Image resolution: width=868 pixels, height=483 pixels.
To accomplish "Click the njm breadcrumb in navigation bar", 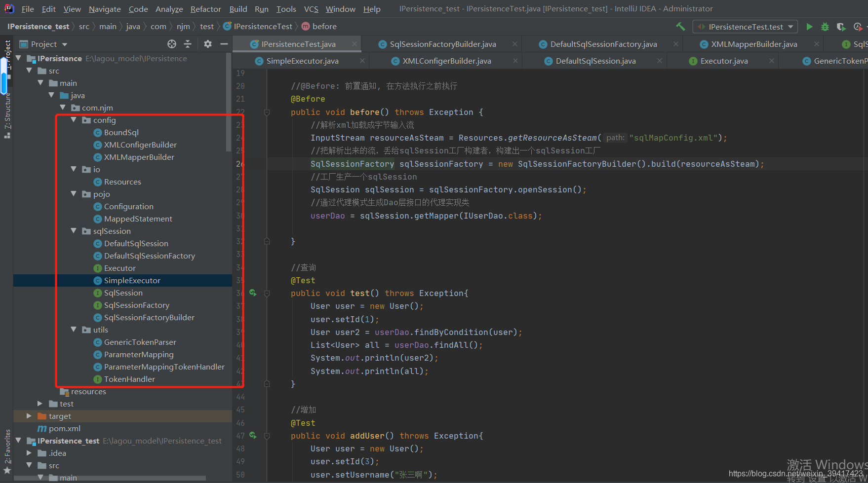I will pyautogui.click(x=183, y=27).
